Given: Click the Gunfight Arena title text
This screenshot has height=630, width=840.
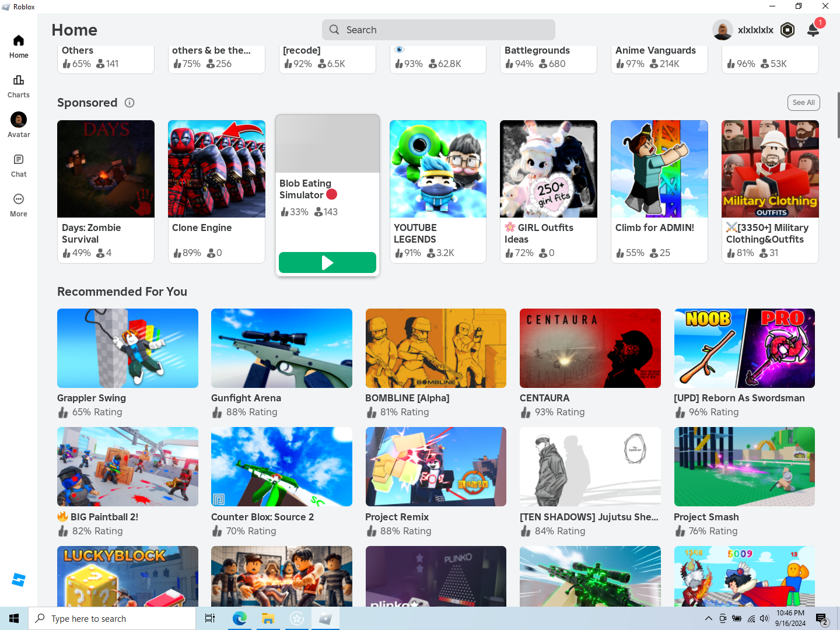Looking at the screenshot, I should (x=246, y=398).
